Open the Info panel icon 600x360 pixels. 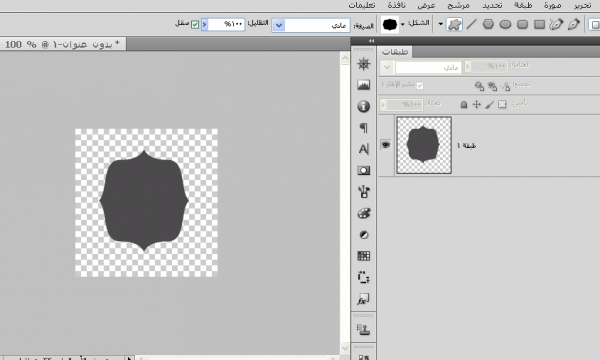pos(364,106)
